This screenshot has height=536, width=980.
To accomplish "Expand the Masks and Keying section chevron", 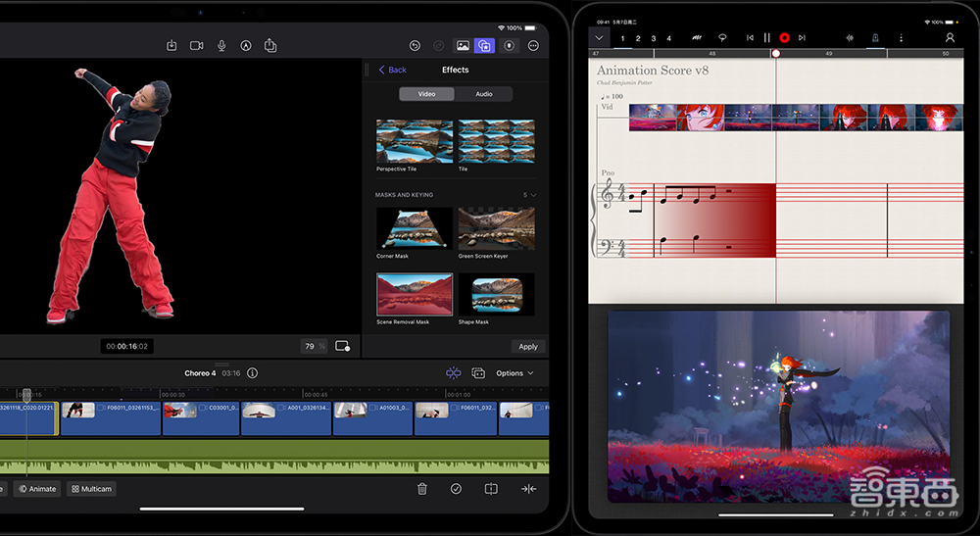I will 534,195.
